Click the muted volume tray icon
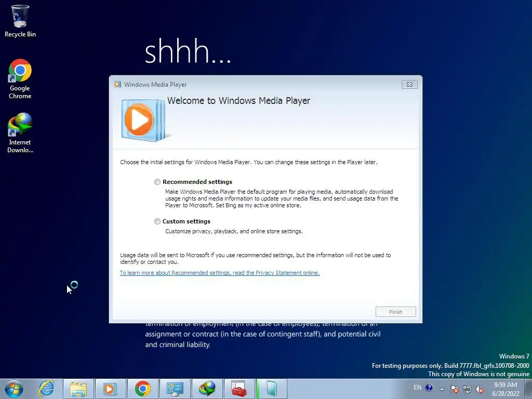The width and height of the screenshot is (532, 399). click(480, 389)
